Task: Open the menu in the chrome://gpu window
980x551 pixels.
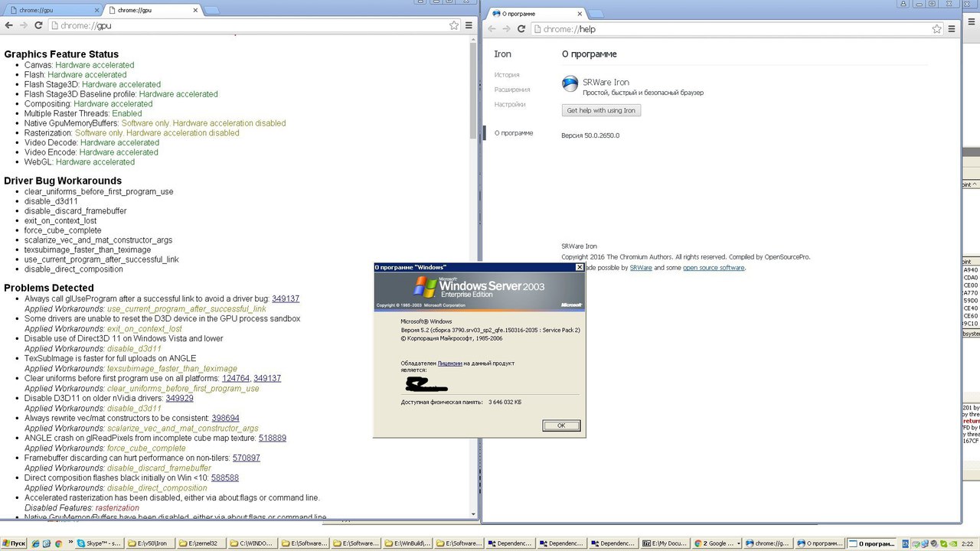Action: coord(469,25)
